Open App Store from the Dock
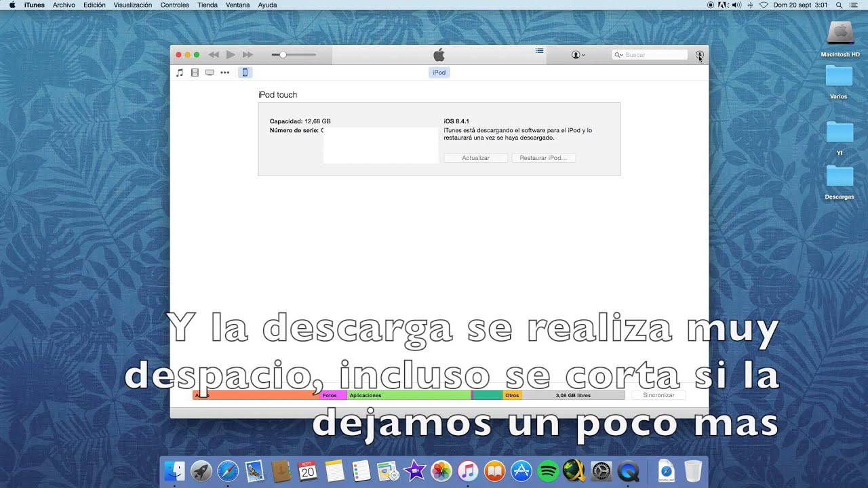The width and height of the screenshot is (868, 488). tap(521, 470)
